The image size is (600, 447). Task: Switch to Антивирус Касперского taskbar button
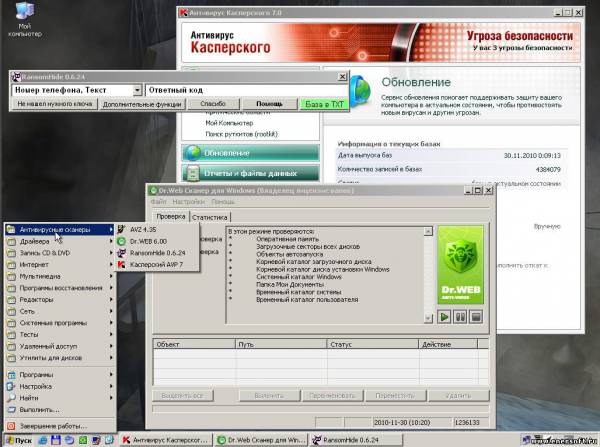coord(166,440)
